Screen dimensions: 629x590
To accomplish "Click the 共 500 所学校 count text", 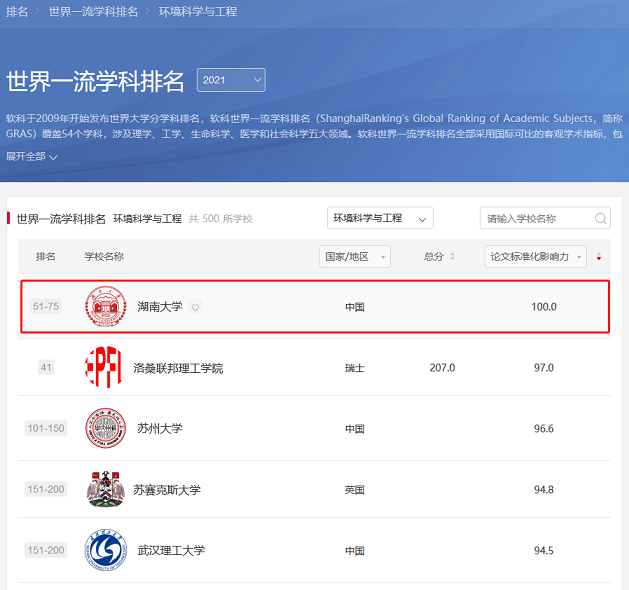I will (x=221, y=219).
